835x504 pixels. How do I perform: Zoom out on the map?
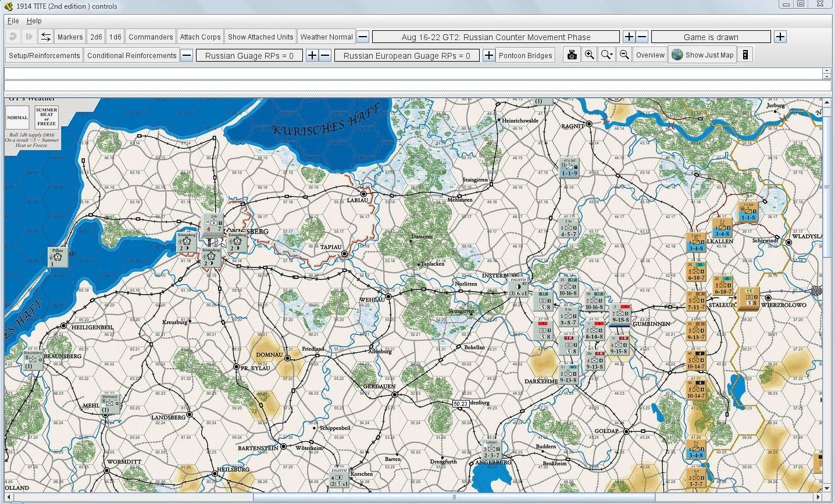(x=624, y=55)
